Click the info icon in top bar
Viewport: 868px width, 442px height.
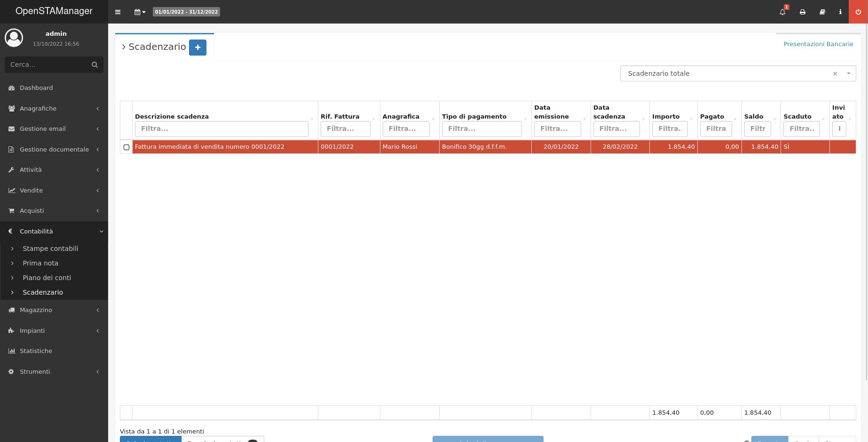coord(840,12)
